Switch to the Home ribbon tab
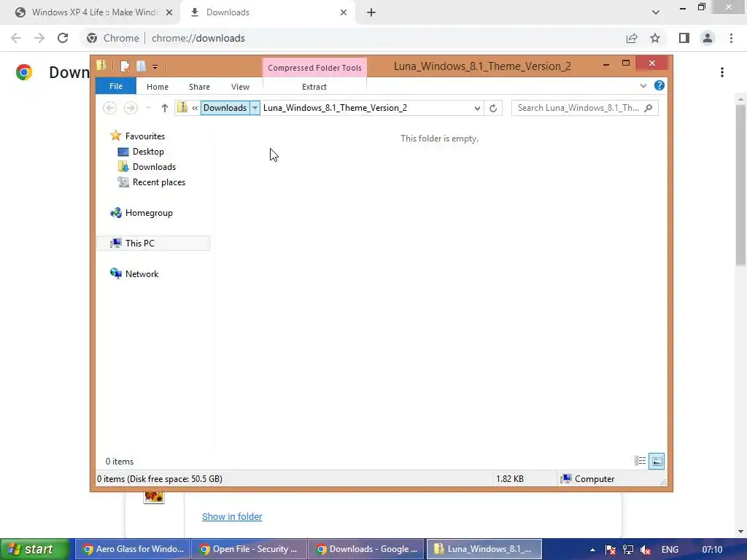747x560 pixels. (x=158, y=87)
